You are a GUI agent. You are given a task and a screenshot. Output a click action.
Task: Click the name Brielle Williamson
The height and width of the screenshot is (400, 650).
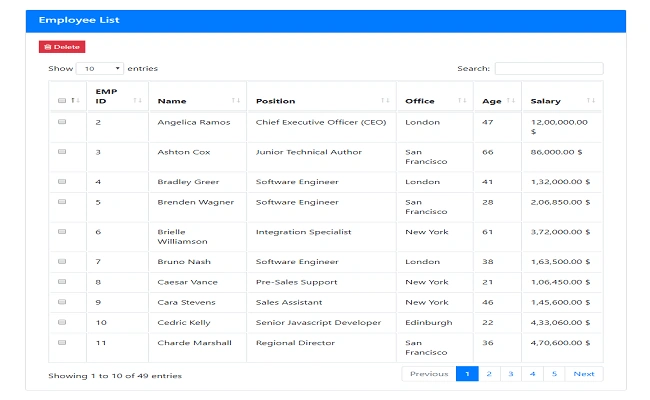182,237
